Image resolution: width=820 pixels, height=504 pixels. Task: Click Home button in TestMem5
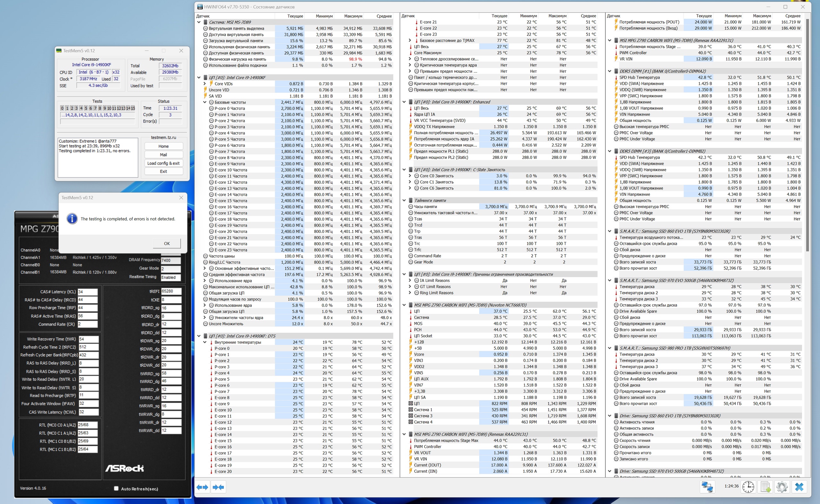click(163, 146)
